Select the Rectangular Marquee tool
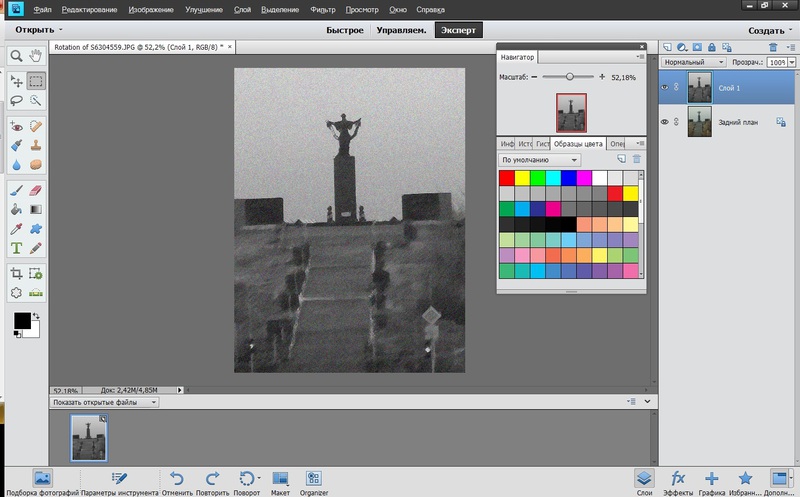The width and height of the screenshot is (800, 497). pos(35,81)
